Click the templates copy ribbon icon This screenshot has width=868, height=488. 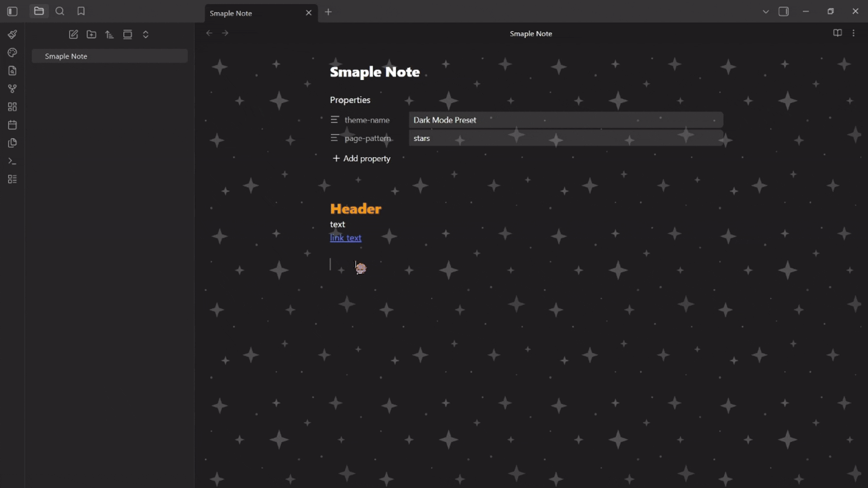tap(12, 143)
